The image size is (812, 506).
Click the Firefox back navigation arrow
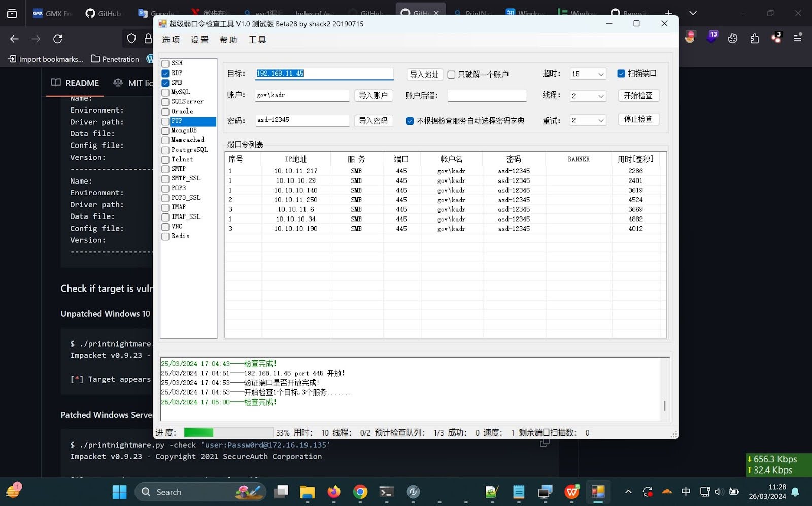(14, 39)
